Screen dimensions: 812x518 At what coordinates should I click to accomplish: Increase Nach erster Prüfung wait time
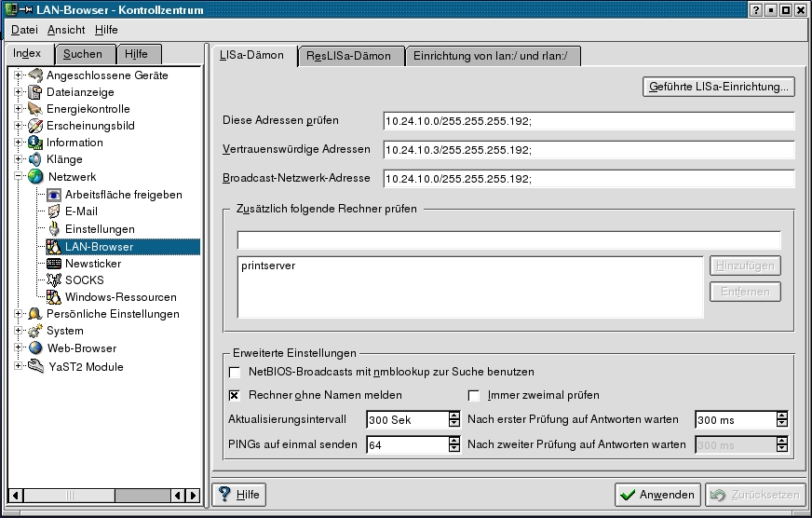782,416
